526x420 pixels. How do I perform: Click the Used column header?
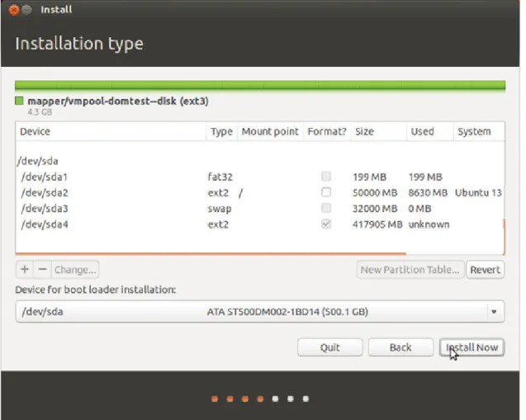pos(430,131)
